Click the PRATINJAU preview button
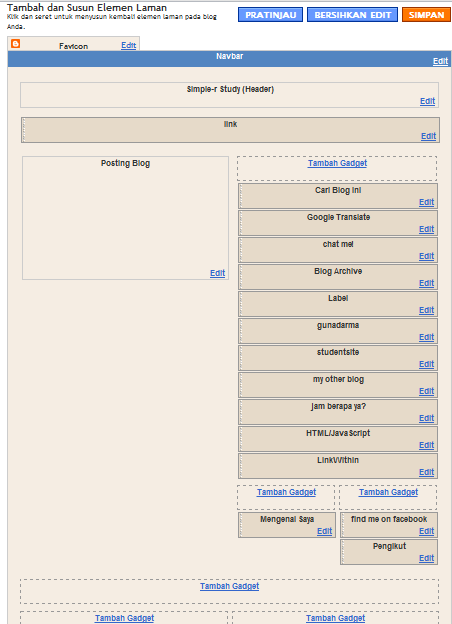 271,15
